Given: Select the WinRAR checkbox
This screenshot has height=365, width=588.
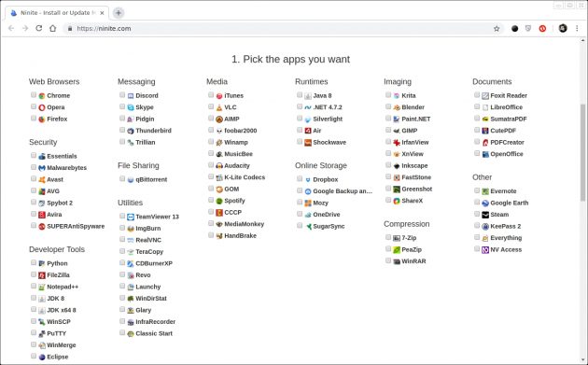Looking at the screenshot, I should coord(388,260).
